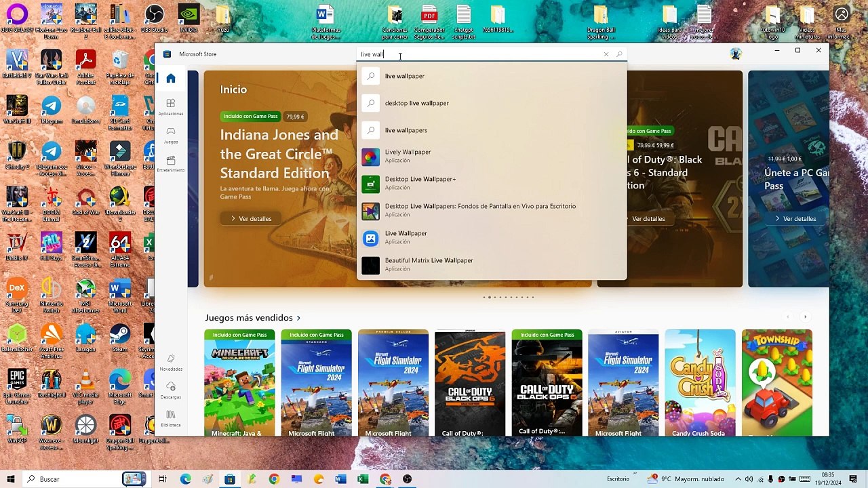This screenshot has height=488, width=868.
Task: Switch to Microsoft Store on the taskbar
Action: point(230,479)
